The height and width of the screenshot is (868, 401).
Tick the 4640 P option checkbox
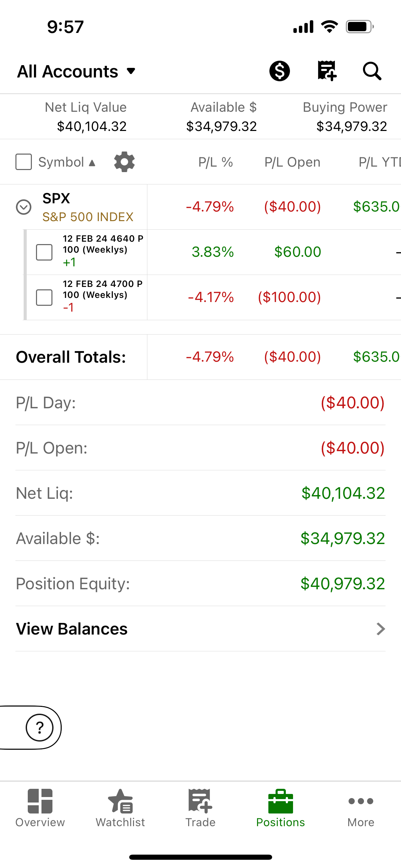tap(44, 252)
